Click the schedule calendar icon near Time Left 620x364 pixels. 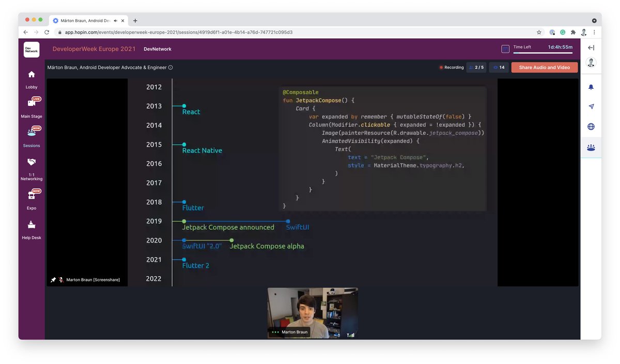(505, 49)
